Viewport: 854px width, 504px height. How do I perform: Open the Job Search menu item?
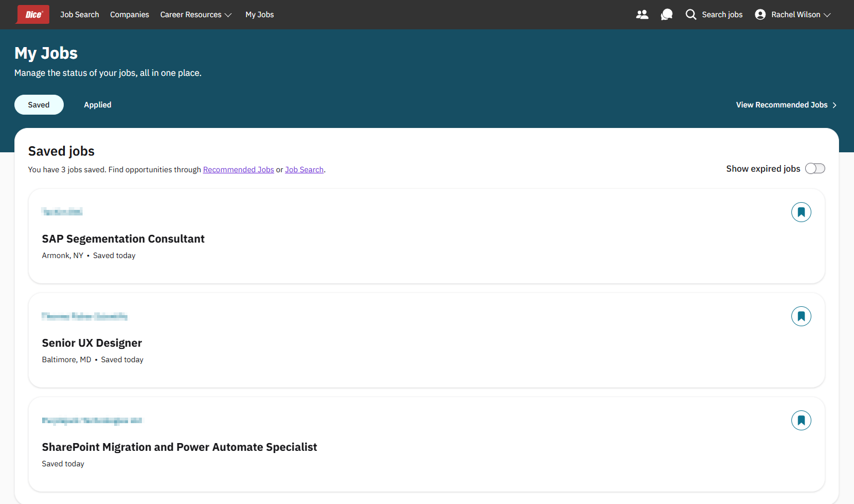79,14
